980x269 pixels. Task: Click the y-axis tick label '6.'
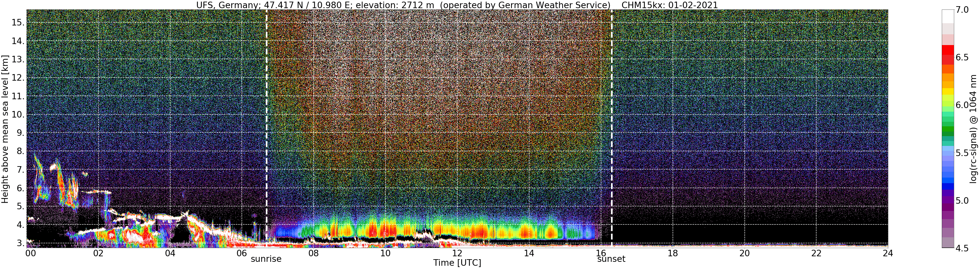(21, 188)
